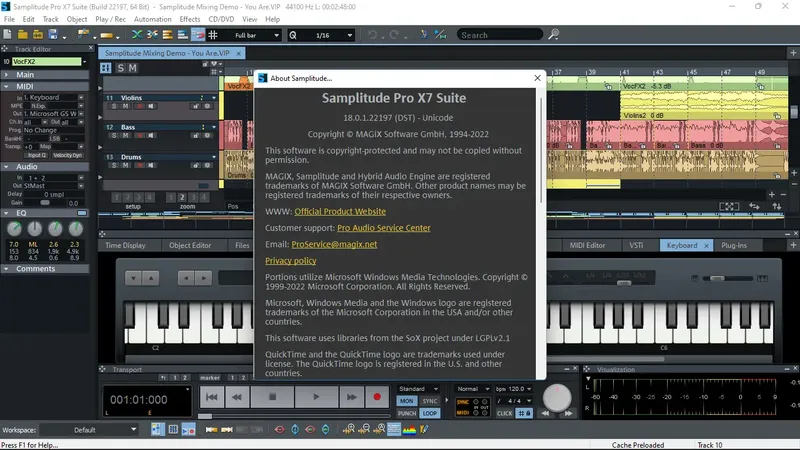Toggle the metronome CLICK button
Screen dimensions: 800x450
pos(505,413)
